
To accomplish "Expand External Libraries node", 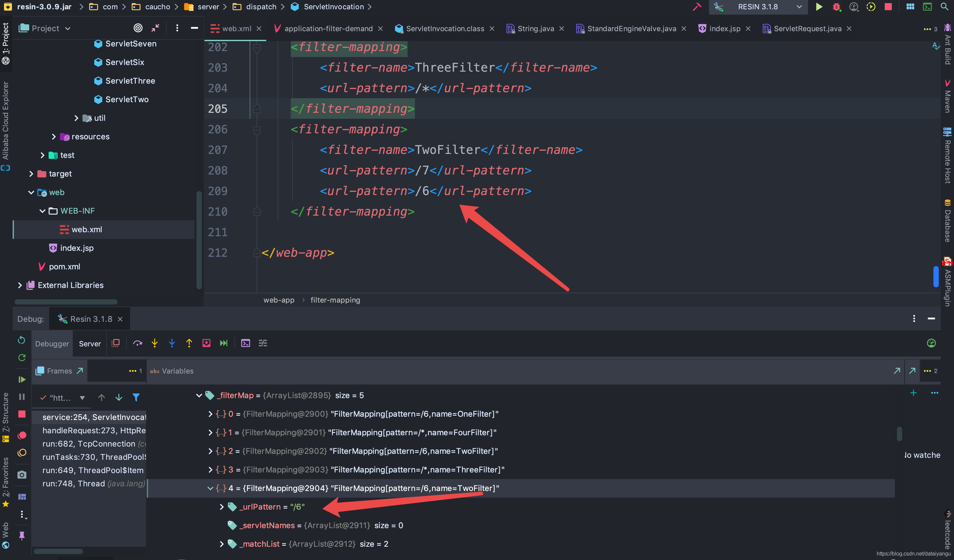I will pos(20,285).
